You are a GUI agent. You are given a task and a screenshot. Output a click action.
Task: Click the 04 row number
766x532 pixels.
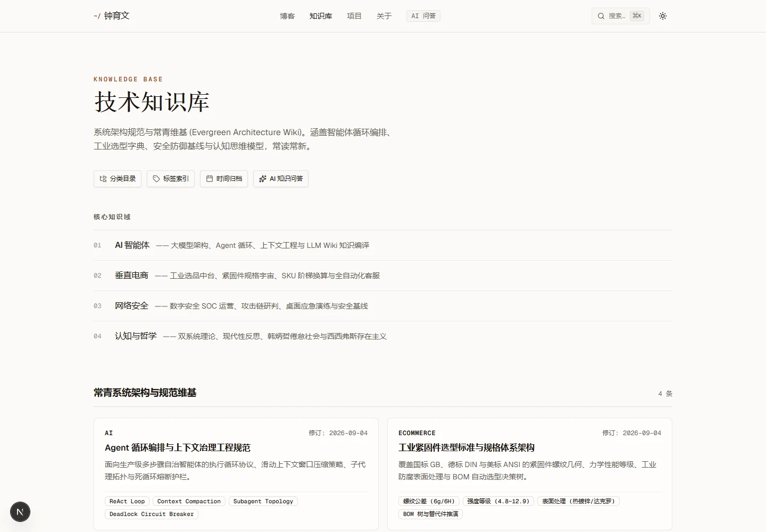click(97, 336)
